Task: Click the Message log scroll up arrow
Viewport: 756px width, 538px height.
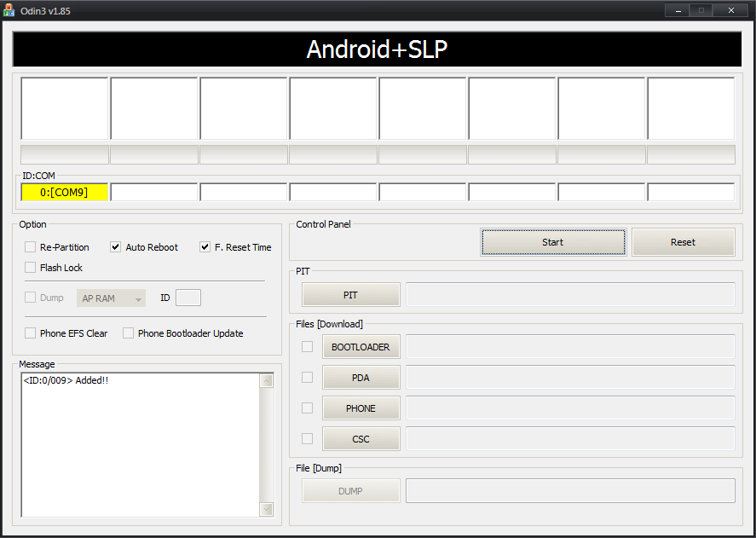Action: coord(266,381)
